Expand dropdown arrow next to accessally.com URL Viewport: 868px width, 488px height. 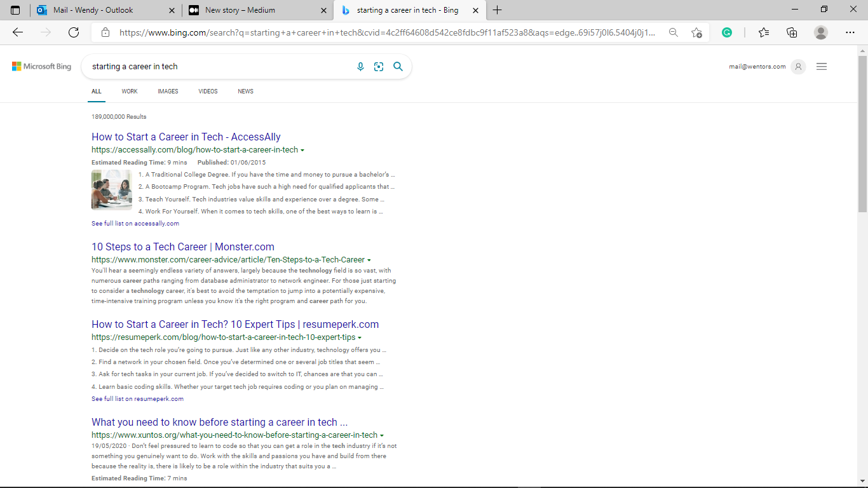[302, 151]
